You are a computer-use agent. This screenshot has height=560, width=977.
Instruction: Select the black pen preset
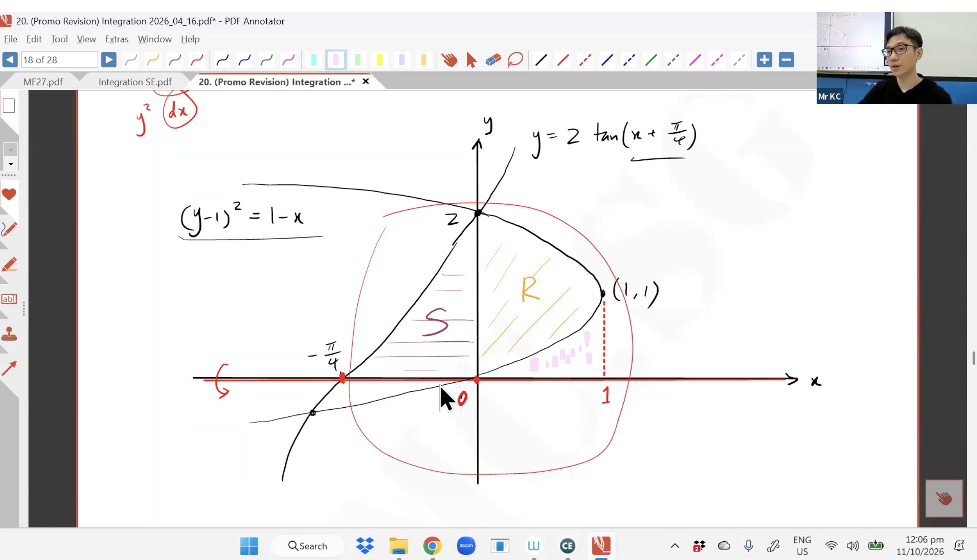click(223, 60)
